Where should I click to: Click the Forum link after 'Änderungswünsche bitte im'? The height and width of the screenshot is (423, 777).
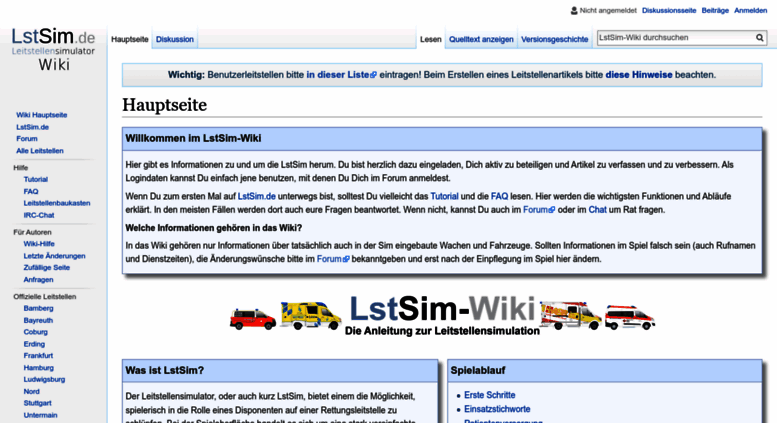pos(333,259)
